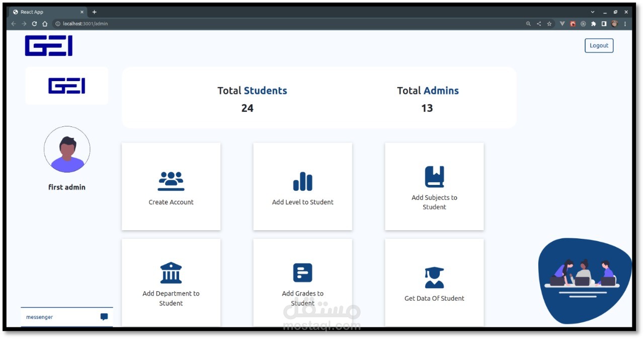Click the Vue devtools extension icon
The height and width of the screenshot is (339, 644).
click(562, 24)
